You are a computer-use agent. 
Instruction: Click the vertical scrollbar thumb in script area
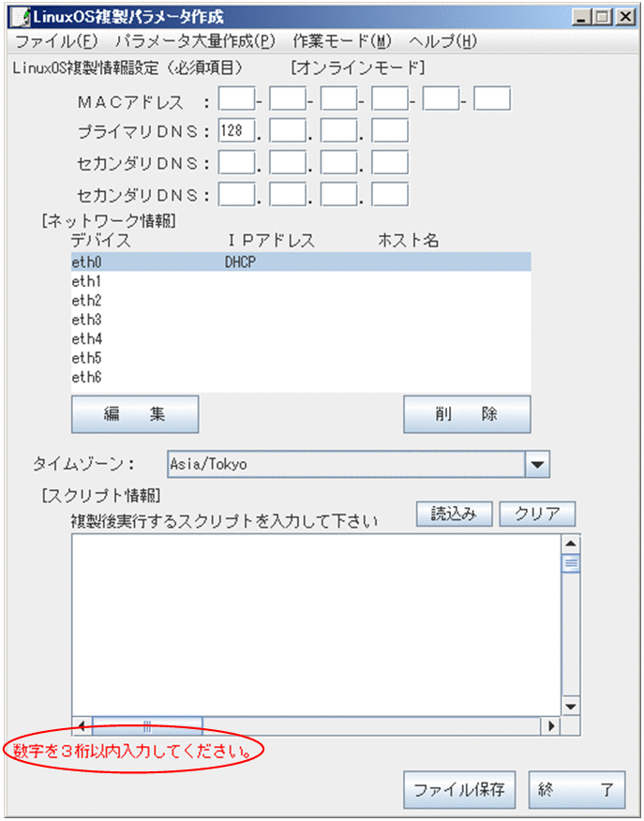tap(571, 563)
